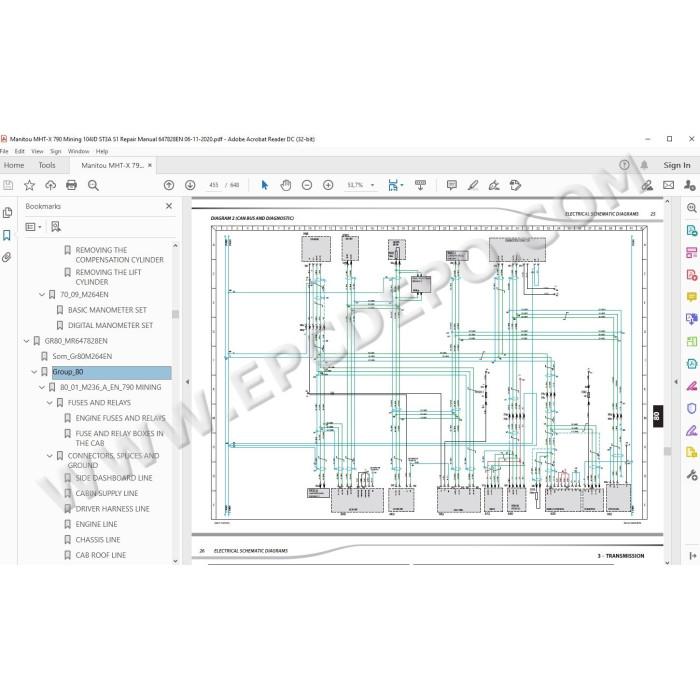Open the View menu

(x=38, y=151)
